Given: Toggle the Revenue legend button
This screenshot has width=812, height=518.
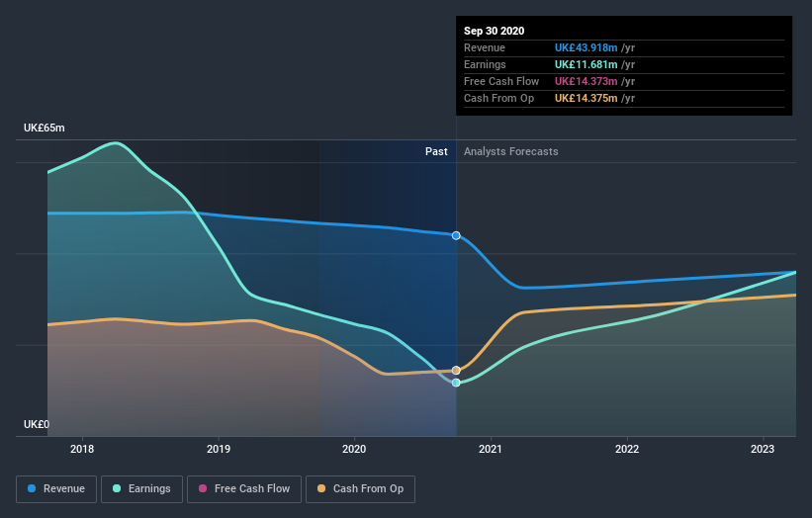Looking at the screenshot, I should (x=56, y=489).
